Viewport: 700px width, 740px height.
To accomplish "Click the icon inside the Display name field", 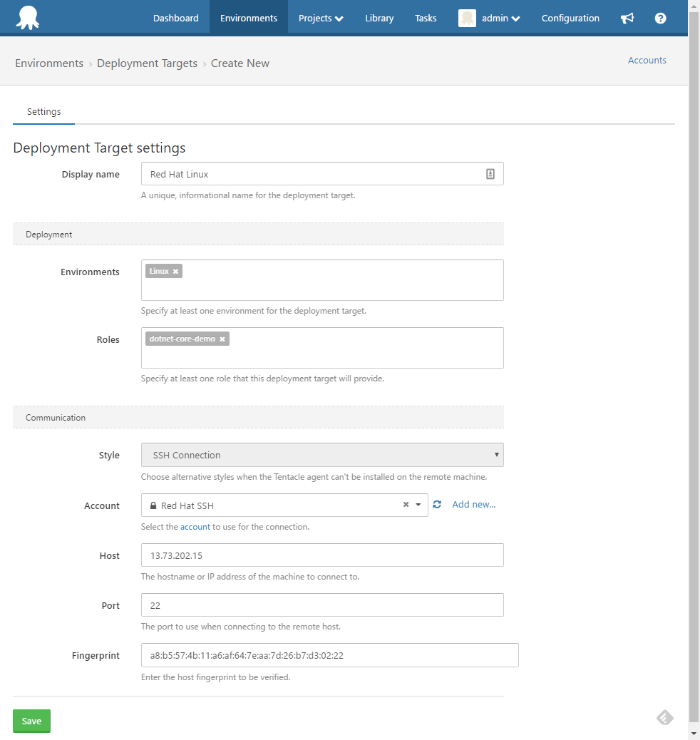I will click(490, 173).
